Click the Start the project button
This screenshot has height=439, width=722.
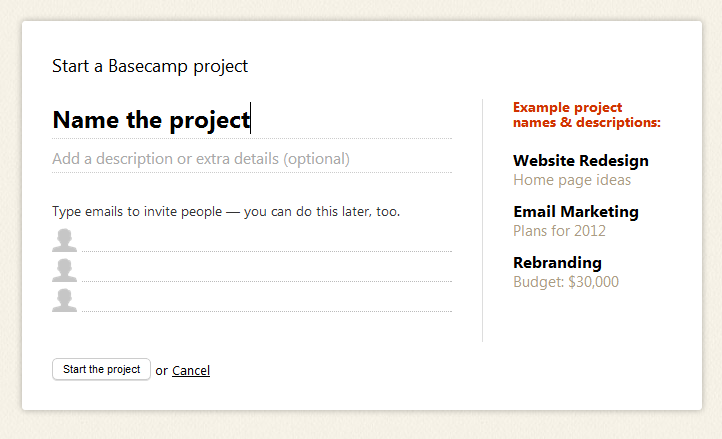tap(101, 369)
